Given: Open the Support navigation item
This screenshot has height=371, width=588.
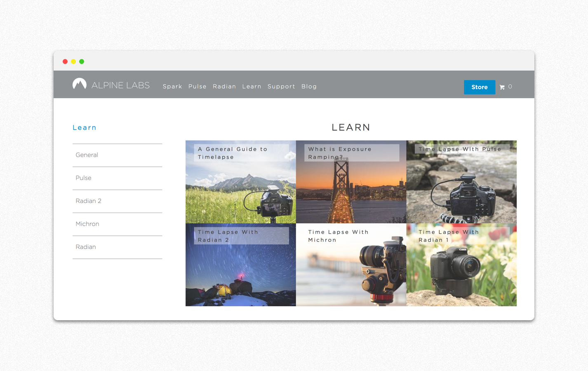Looking at the screenshot, I should [281, 87].
